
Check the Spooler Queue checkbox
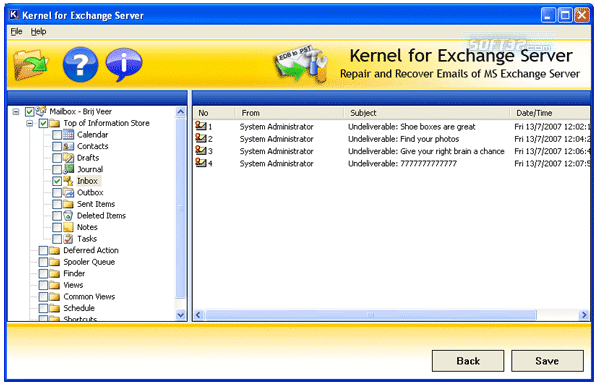(x=43, y=262)
